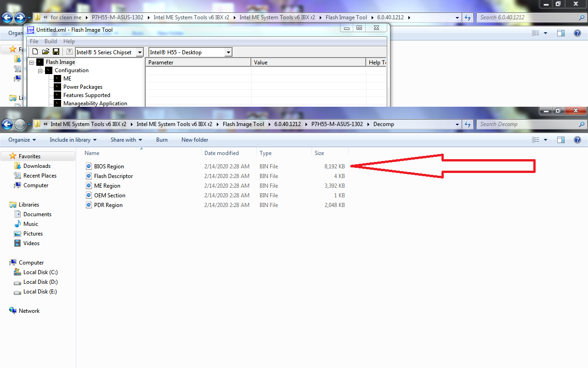The height and width of the screenshot is (368, 588).
Task: Open Local Disk (C:)
Action: tap(40, 272)
